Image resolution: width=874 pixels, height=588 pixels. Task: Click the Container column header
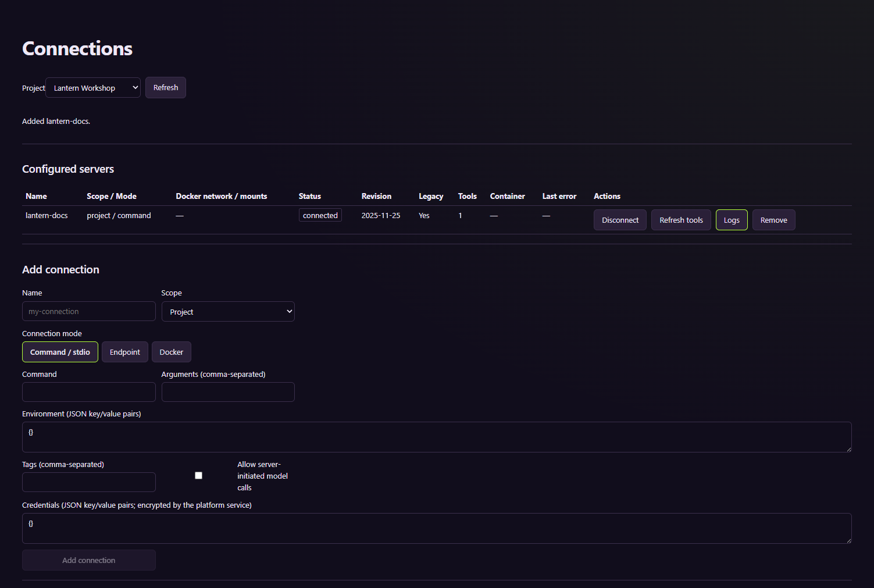tap(507, 196)
